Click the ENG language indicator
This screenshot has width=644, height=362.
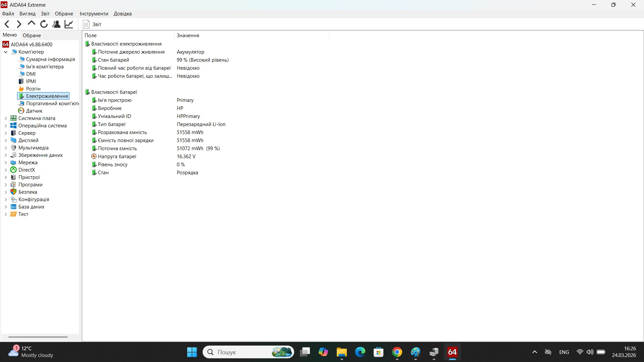coord(564,352)
